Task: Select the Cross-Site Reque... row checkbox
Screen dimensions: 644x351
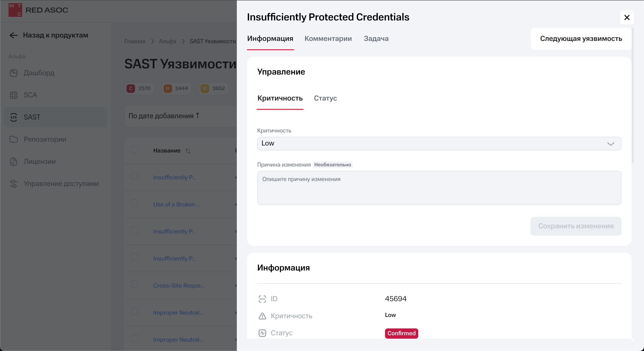Action: pyautogui.click(x=135, y=284)
